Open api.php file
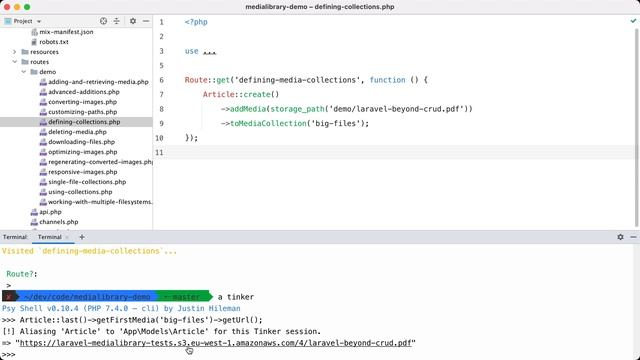Screen dimensions: 640x360 click(x=50, y=212)
